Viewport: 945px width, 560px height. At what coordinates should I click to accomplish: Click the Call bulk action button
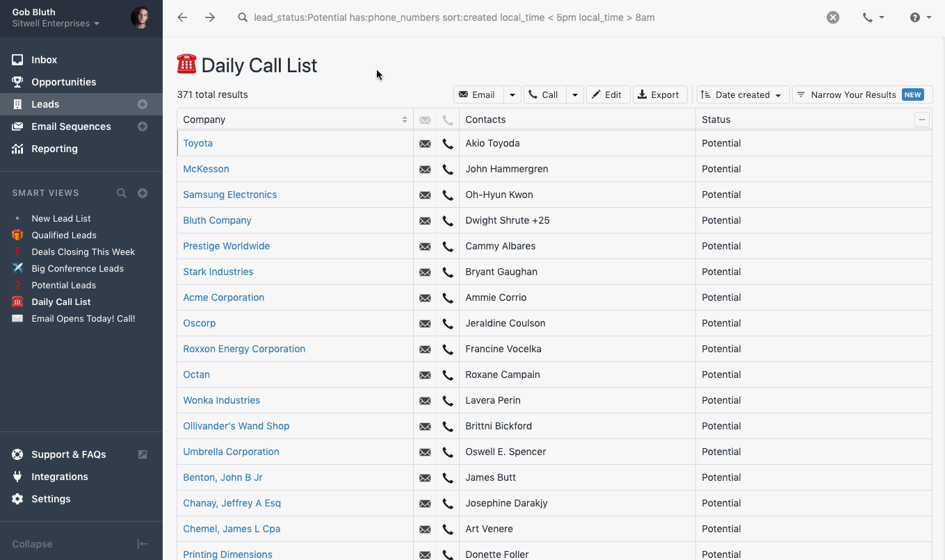544,94
